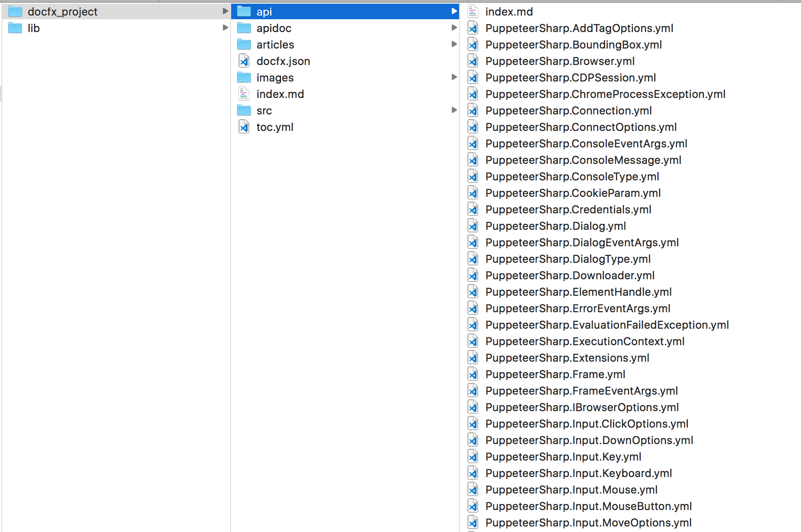Select PuppeteerSharp.ConsoleEventArgs.yml
The image size is (801, 532).
pos(586,144)
